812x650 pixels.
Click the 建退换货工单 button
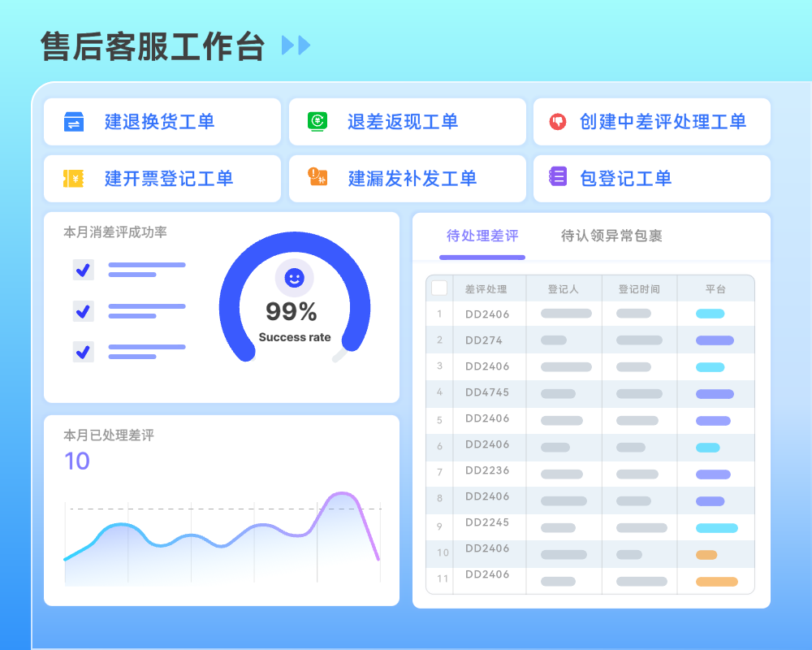[x=162, y=121]
